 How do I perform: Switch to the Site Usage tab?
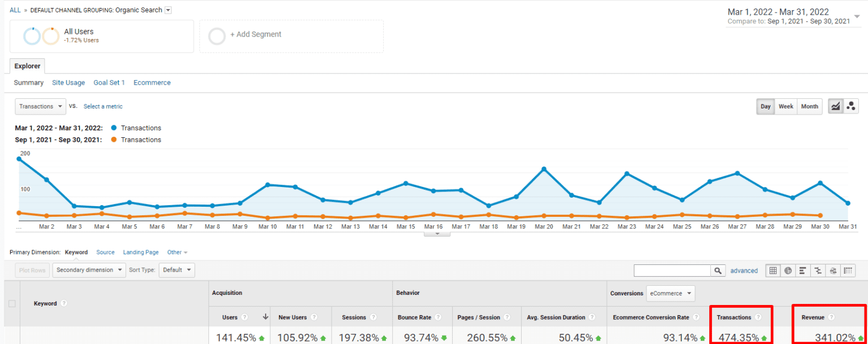pos(68,82)
